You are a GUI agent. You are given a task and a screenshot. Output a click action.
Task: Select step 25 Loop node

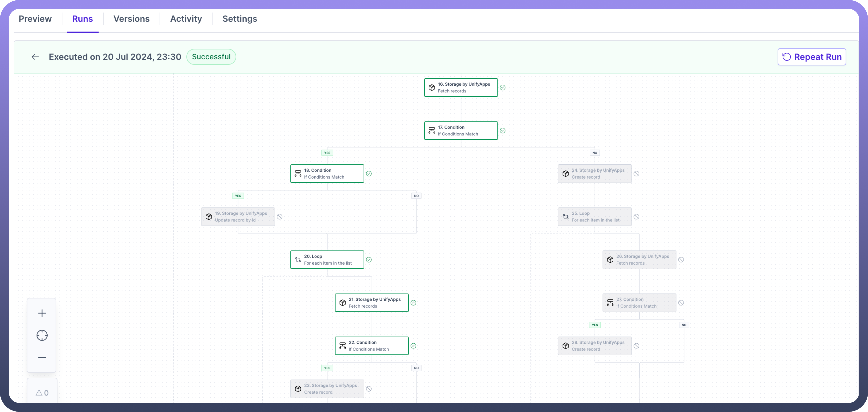pyautogui.click(x=594, y=217)
